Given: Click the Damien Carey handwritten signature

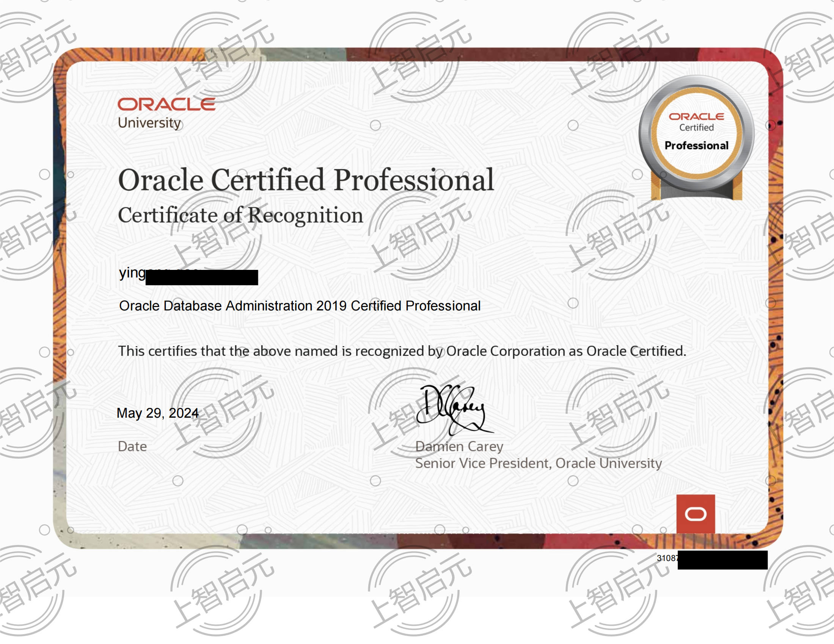Looking at the screenshot, I should [x=454, y=410].
